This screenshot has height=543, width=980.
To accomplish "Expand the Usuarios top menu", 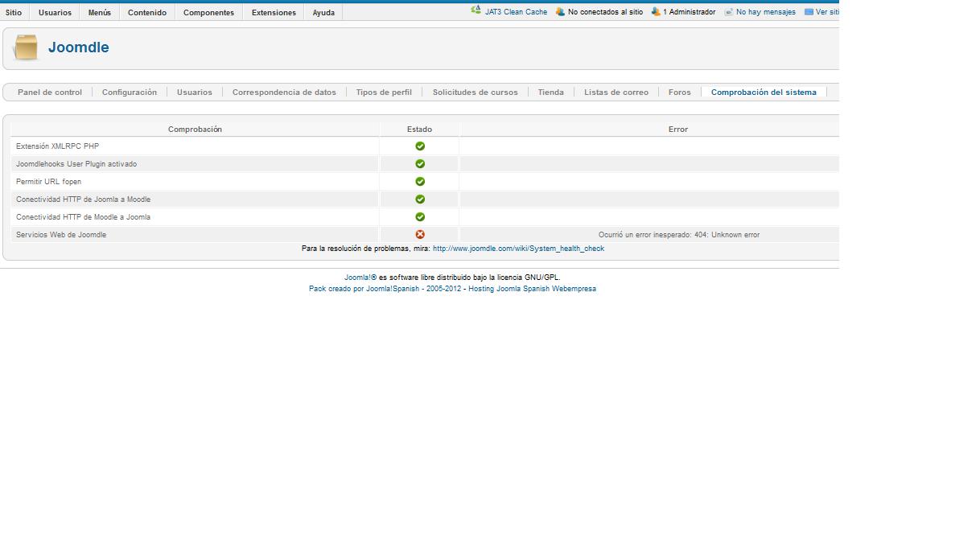I will 55,13.
